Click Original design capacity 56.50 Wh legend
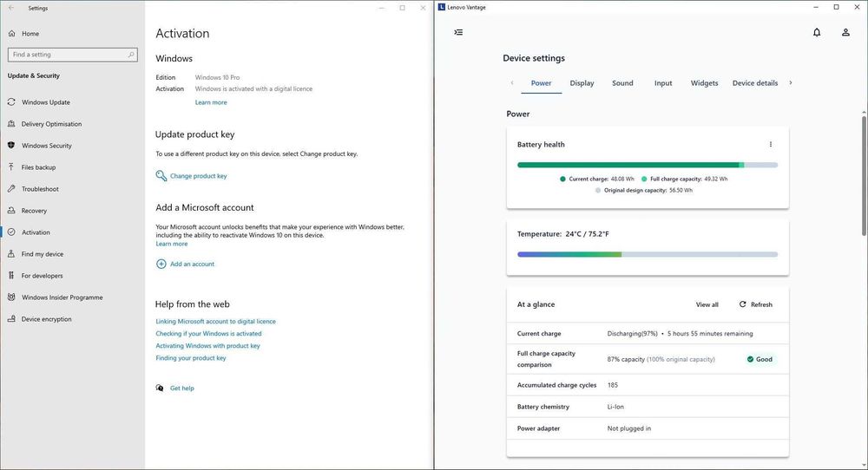Image resolution: width=868 pixels, height=470 pixels. click(644, 190)
